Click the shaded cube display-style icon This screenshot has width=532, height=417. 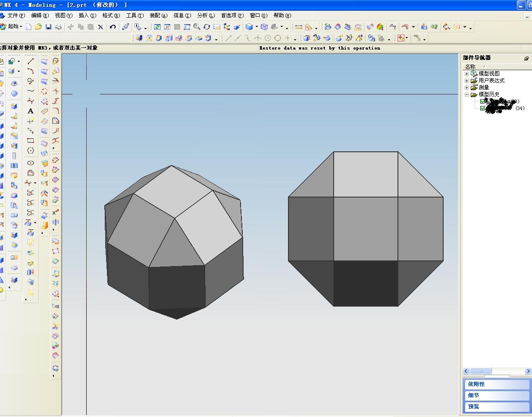(249, 27)
